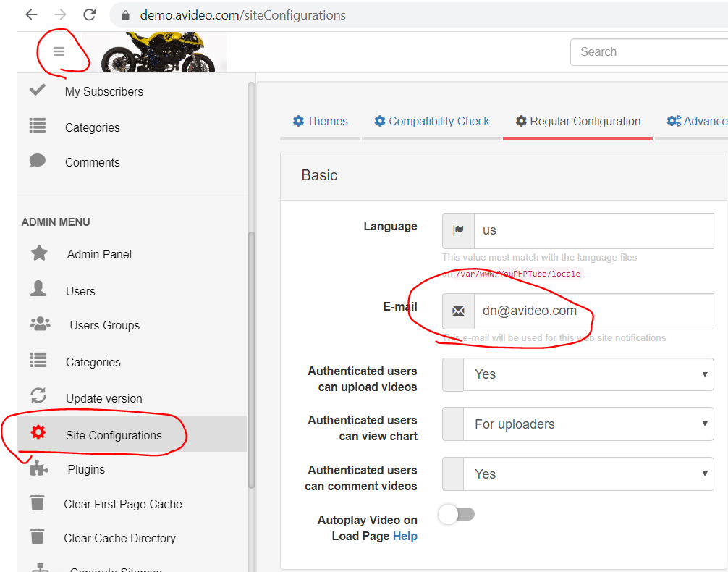This screenshot has width=728, height=572.
Task: Reload the page with refresh icon
Action: tap(90, 15)
